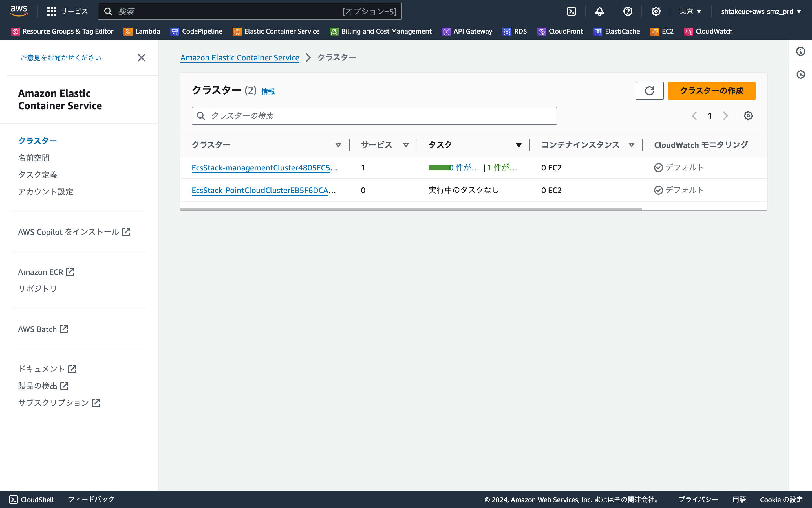The height and width of the screenshot is (508, 812).
Task: Select タスク定義 in the sidebar
Action: tap(38, 175)
